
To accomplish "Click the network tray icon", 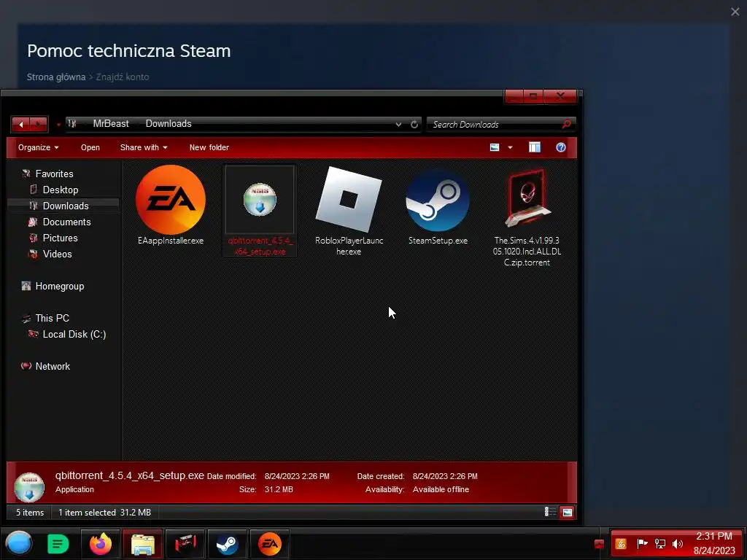I will click(x=659, y=543).
